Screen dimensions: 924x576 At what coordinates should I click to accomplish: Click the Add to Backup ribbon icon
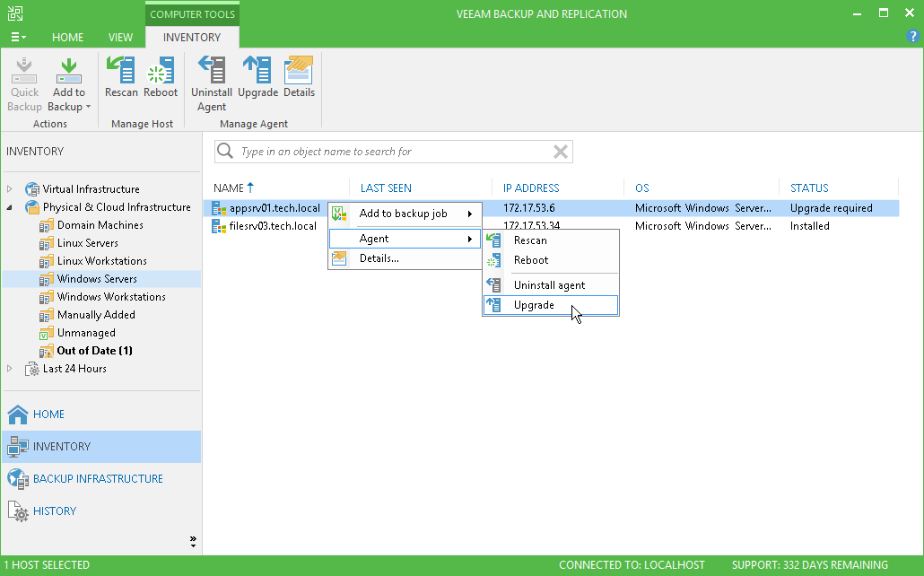(69, 72)
